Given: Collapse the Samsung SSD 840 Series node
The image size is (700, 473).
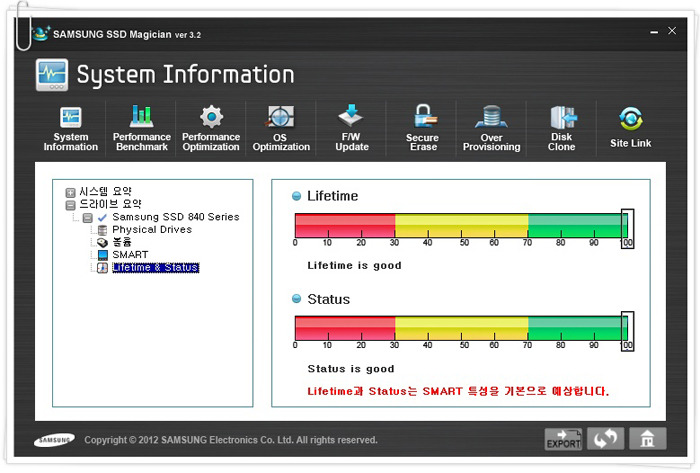Looking at the screenshot, I should click(88, 218).
